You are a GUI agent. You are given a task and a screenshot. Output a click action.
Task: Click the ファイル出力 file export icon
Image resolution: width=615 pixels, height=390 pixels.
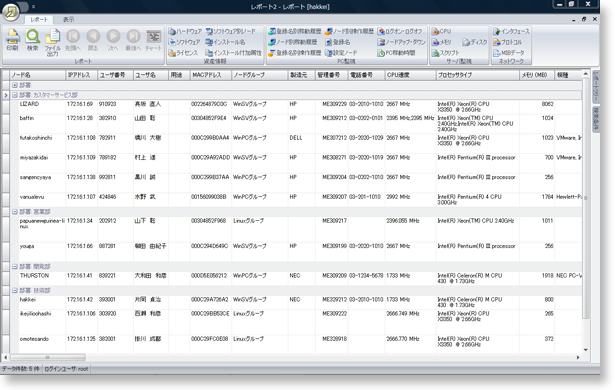pos(53,42)
